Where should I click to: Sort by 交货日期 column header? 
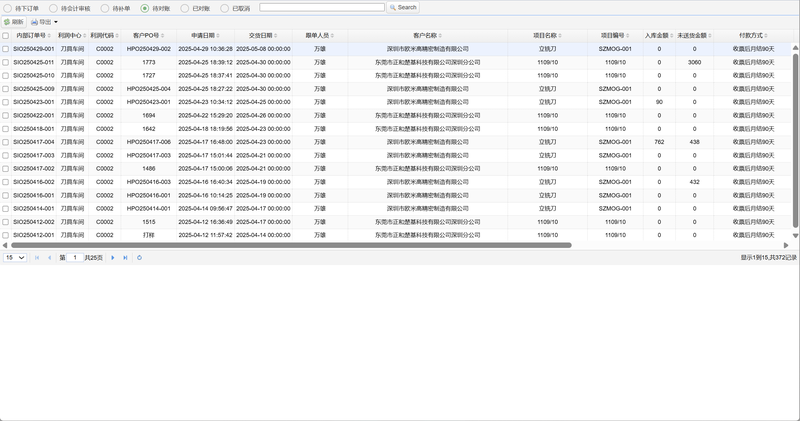[263, 36]
